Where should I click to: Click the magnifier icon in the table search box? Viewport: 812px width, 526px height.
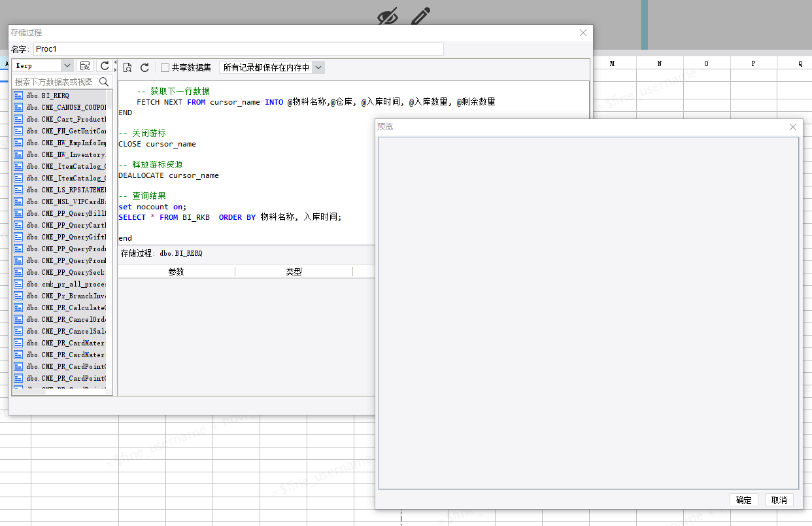pyautogui.click(x=104, y=82)
